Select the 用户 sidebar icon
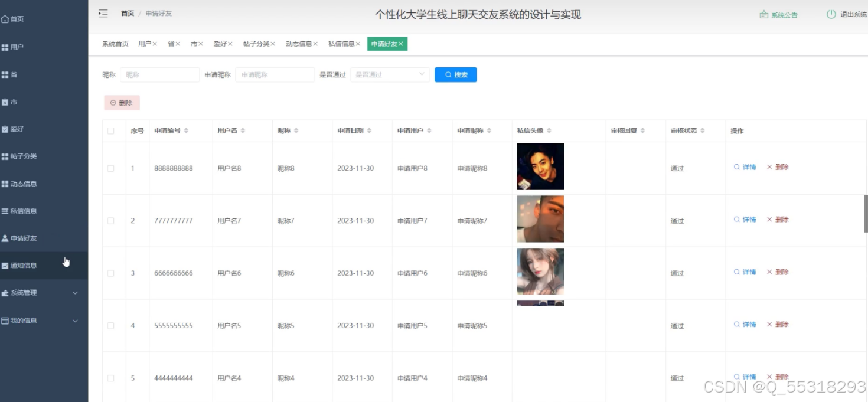The height and width of the screenshot is (402, 868). pyautogui.click(x=6, y=46)
